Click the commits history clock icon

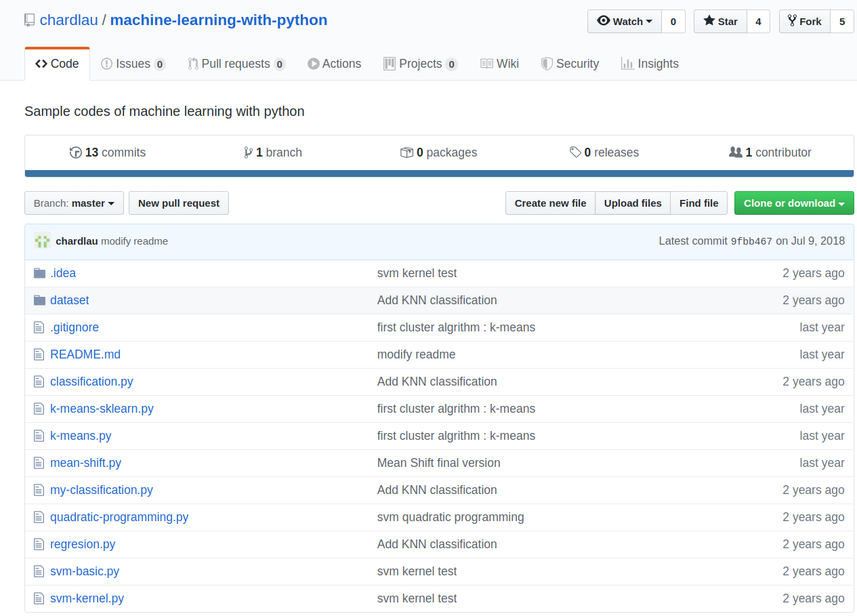pos(76,152)
